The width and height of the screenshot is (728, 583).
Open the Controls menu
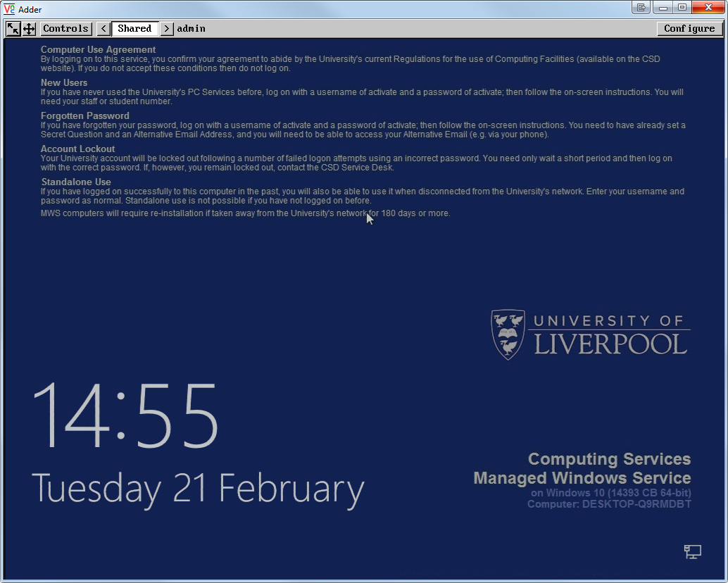[66, 29]
